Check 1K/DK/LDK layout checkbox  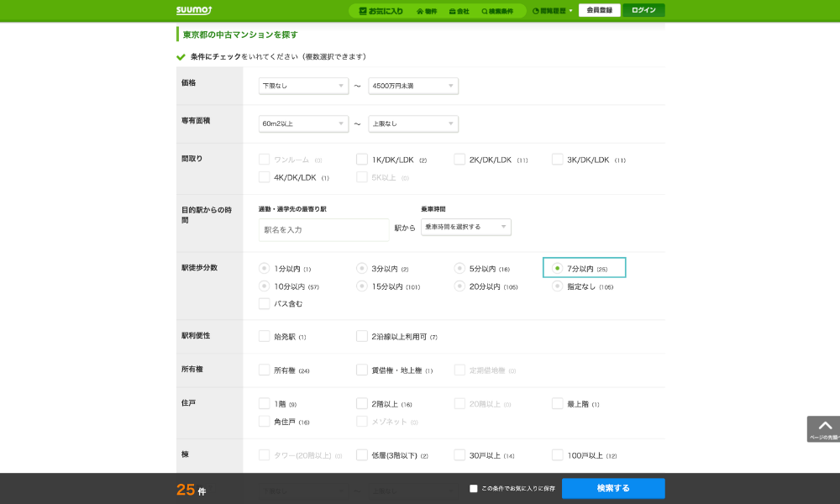point(361,159)
